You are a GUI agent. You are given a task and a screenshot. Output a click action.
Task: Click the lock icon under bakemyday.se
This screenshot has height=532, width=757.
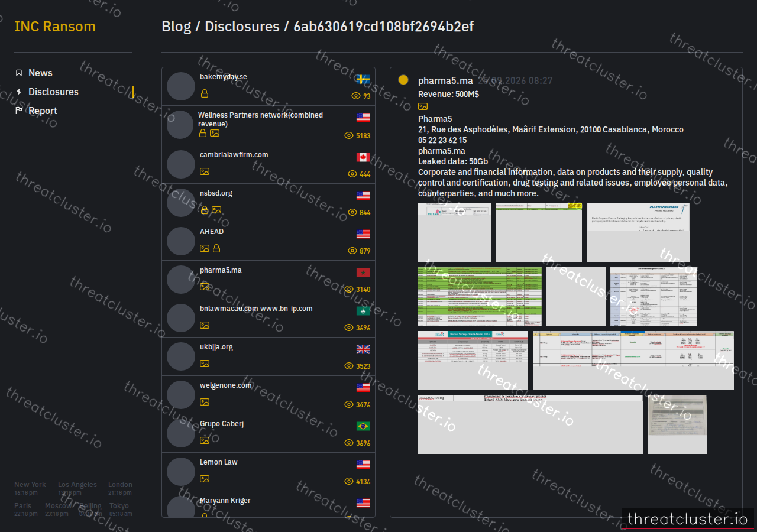click(x=205, y=93)
